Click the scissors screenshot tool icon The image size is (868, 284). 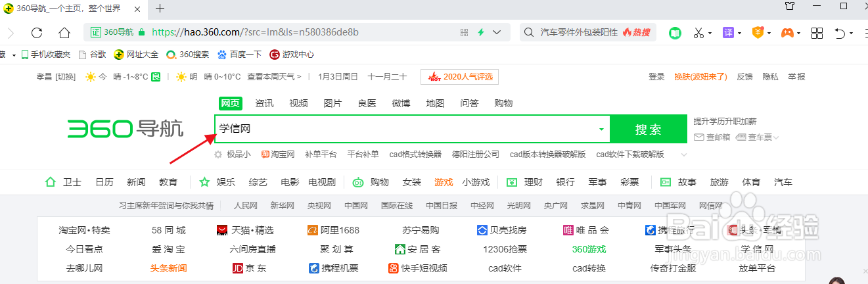698,32
